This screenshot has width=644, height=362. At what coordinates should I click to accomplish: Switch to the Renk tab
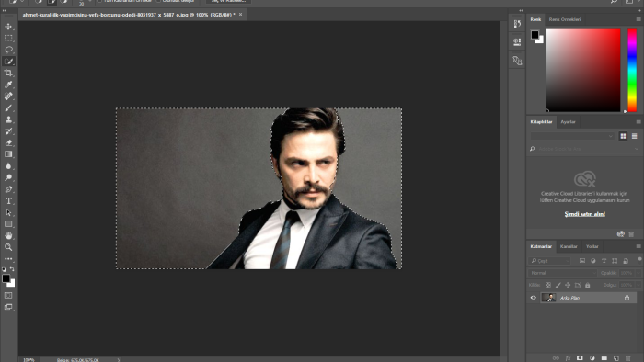coord(535,19)
